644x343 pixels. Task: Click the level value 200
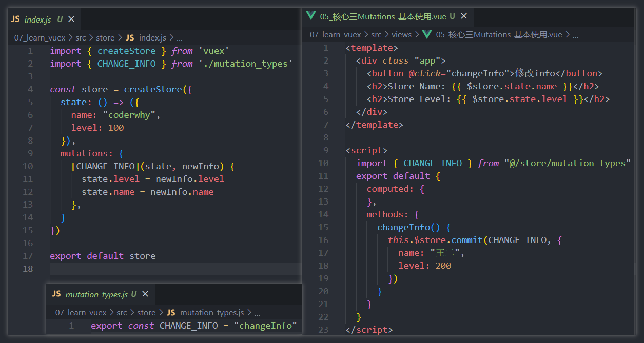pyautogui.click(x=443, y=266)
